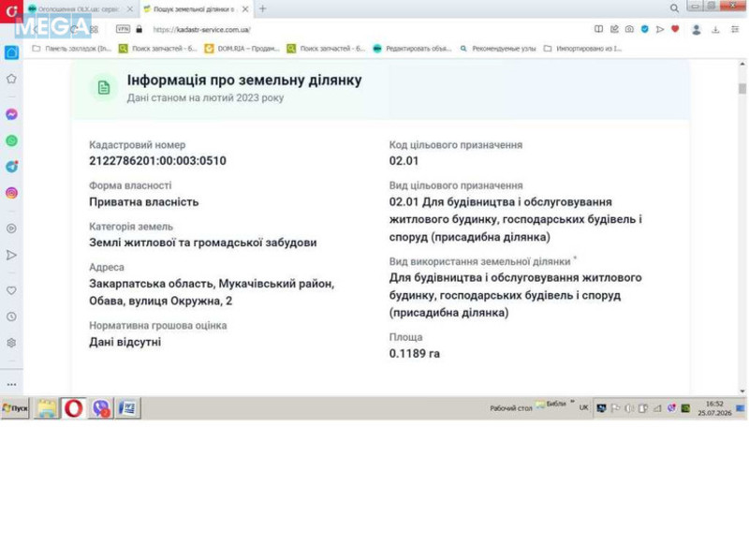Close the OLX.ua tab
Image resolution: width=749 pixels, height=560 pixels.
coord(129,9)
